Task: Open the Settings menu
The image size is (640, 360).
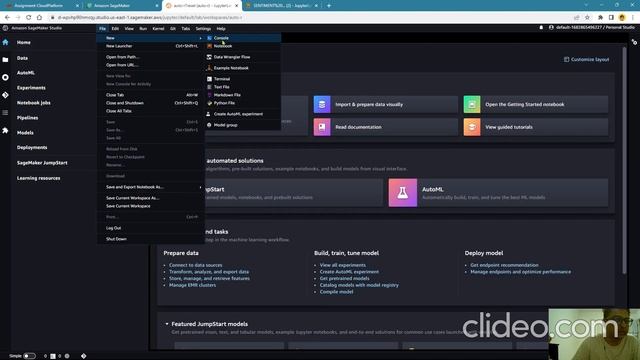Action: [203, 29]
